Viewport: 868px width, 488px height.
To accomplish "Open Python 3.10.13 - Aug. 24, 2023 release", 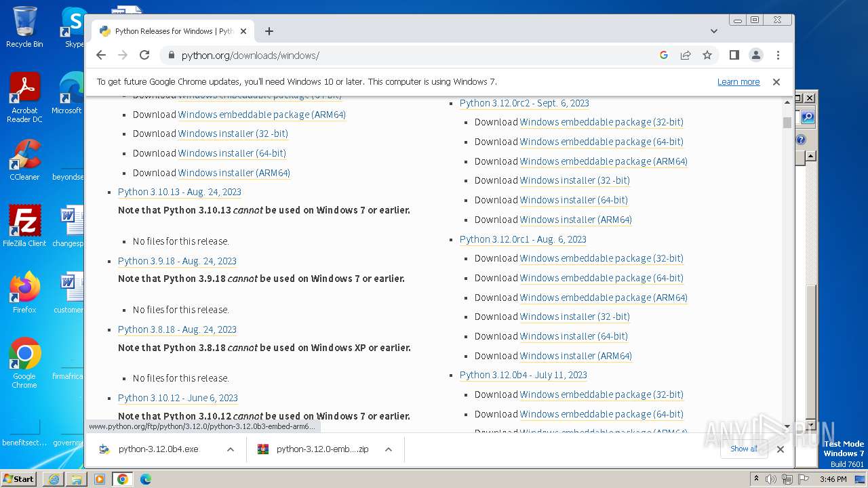I will coord(180,192).
